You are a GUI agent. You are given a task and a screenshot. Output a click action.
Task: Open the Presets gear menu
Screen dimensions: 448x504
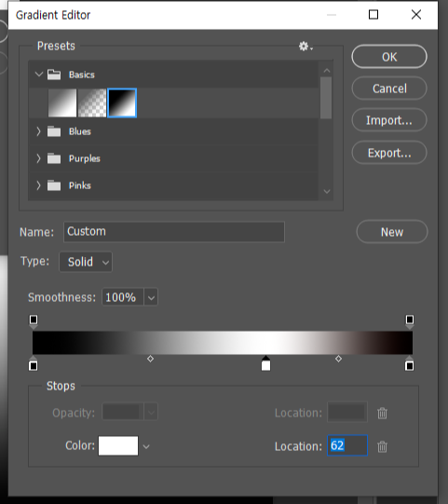pyautogui.click(x=305, y=47)
